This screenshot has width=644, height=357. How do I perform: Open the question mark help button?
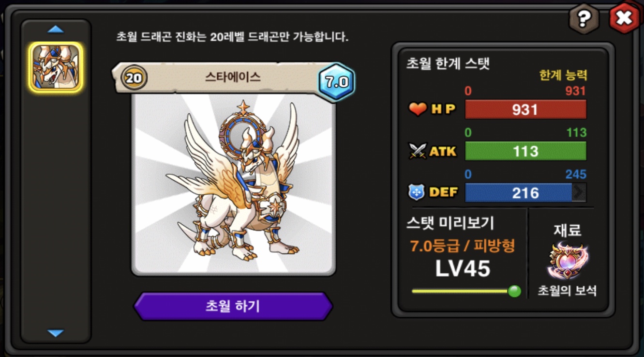(x=584, y=18)
